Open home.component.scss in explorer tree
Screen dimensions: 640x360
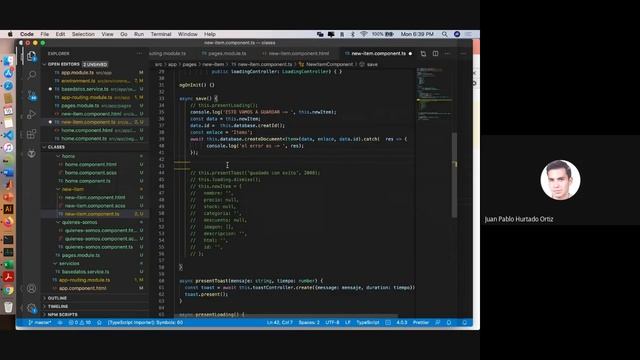[91, 173]
